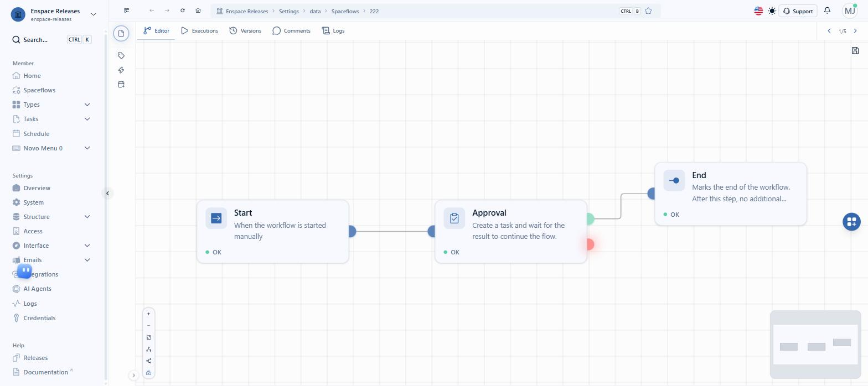
Task: Open the floating chat bot widget
Action: coord(25,271)
